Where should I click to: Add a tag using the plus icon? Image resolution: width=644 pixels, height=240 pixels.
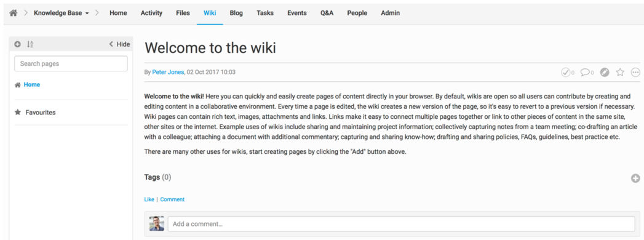click(x=635, y=178)
